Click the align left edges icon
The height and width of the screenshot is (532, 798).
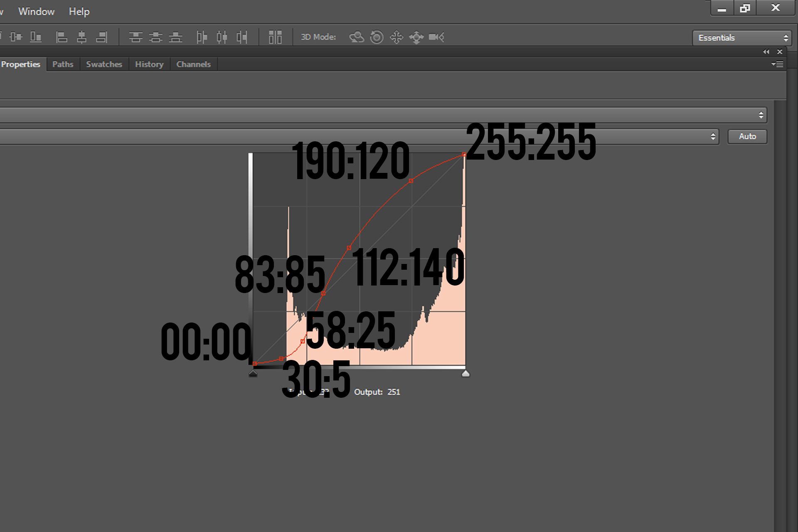[62, 37]
